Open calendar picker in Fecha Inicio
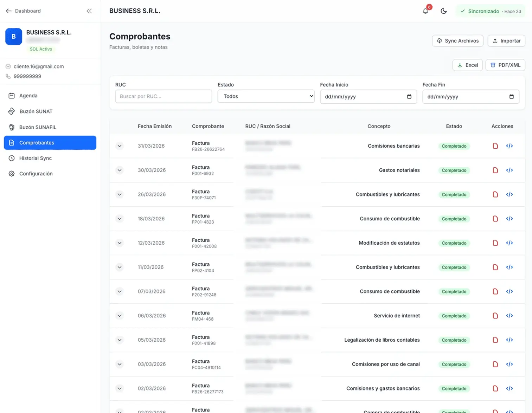This screenshot has height=413, width=532. pyautogui.click(x=409, y=97)
